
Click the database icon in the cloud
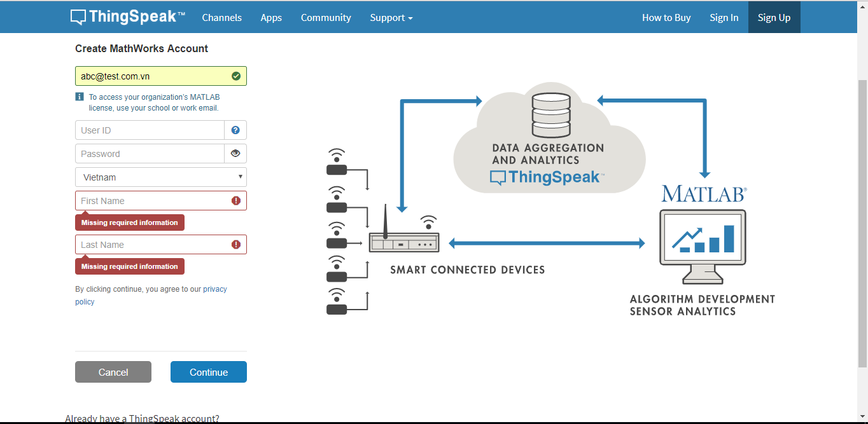coord(552,115)
